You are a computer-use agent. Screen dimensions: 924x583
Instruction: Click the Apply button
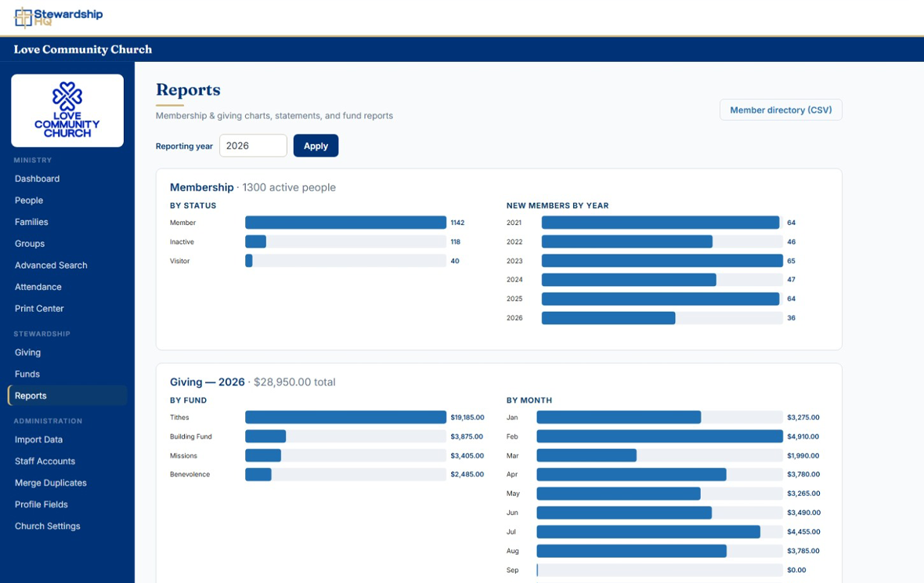pyautogui.click(x=316, y=146)
